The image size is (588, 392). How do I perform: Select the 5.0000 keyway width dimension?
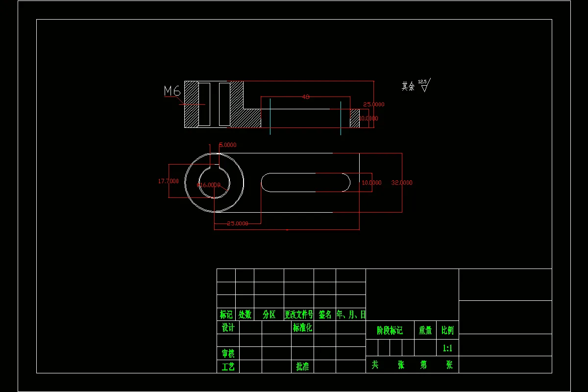pos(227,145)
